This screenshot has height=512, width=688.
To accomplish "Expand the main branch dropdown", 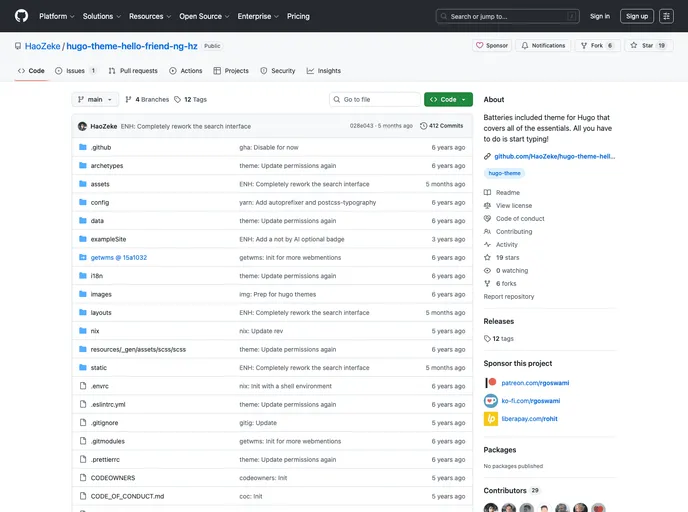I will point(95,100).
